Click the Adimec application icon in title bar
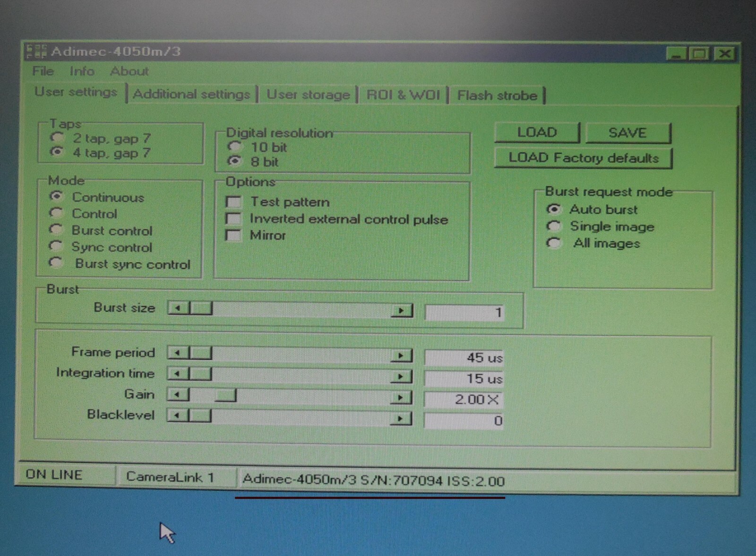This screenshot has width=756, height=556. coord(36,51)
